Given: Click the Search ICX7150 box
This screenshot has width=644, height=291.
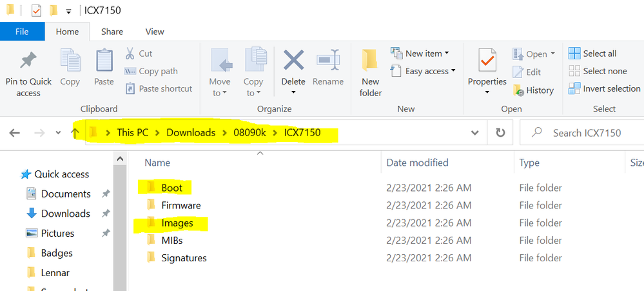Looking at the screenshot, I should [582, 133].
